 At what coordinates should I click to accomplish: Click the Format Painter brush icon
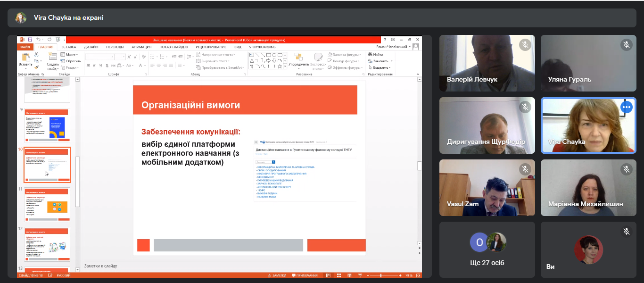(36, 67)
